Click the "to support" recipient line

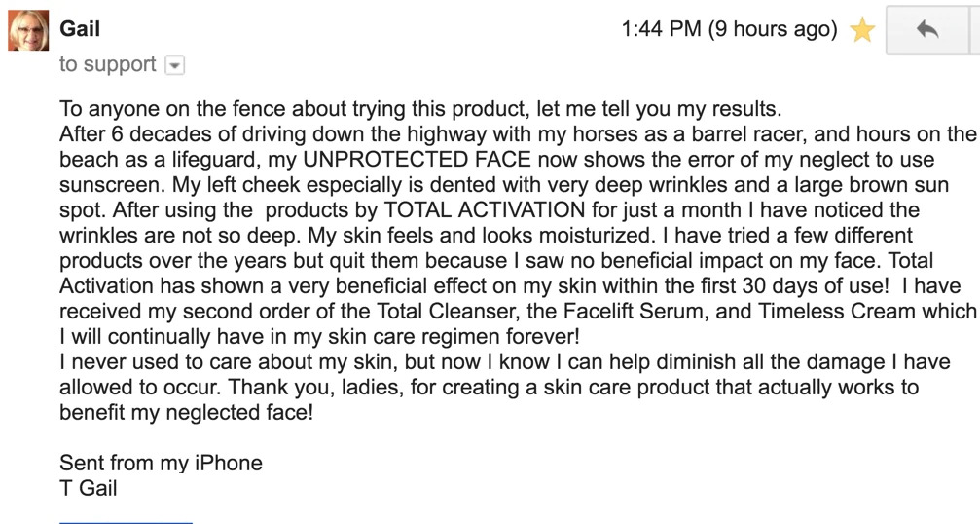tap(107, 64)
